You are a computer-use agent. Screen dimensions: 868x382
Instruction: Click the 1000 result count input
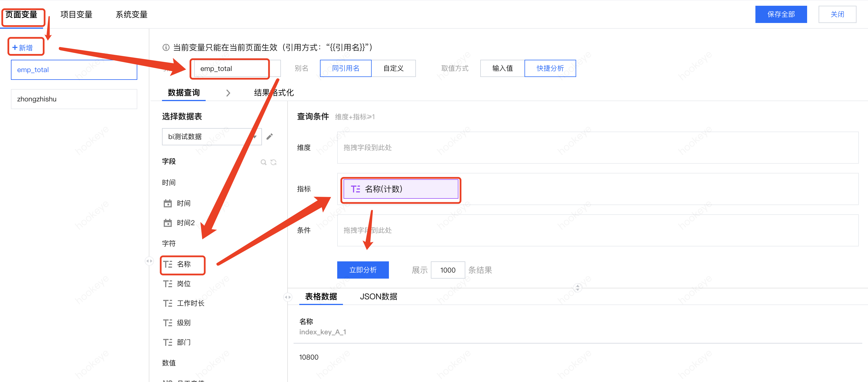point(447,270)
